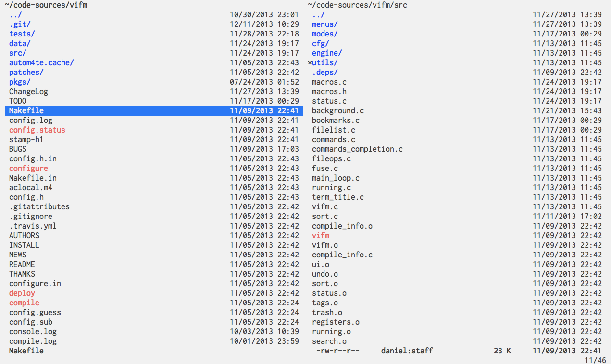
Task: Select the .travis.yml file
Action: pyautogui.click(x=33, y=226)
